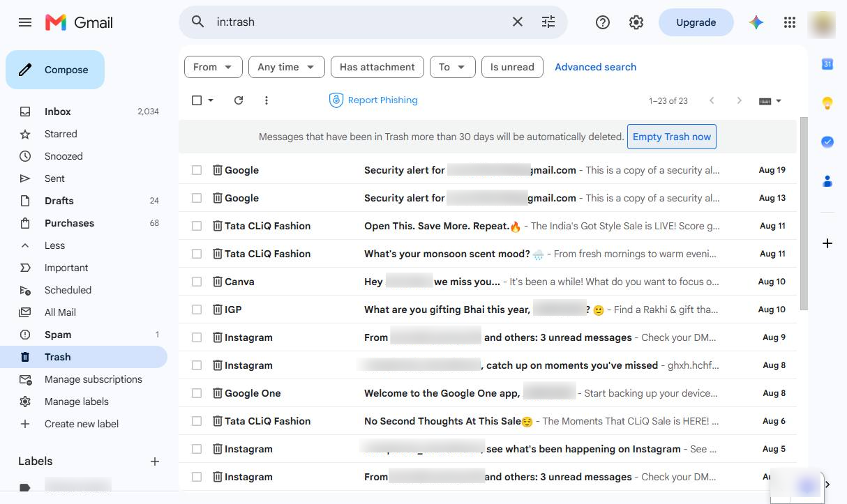Open Contacts side panel
Viewport: 847px width, 504px height.
click(x=827, y=181)
